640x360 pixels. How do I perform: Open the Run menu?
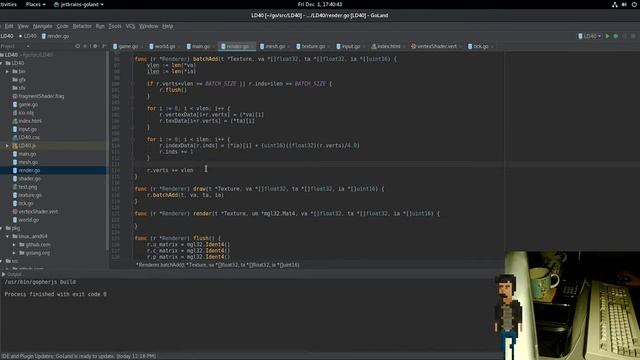click(100, 26)
